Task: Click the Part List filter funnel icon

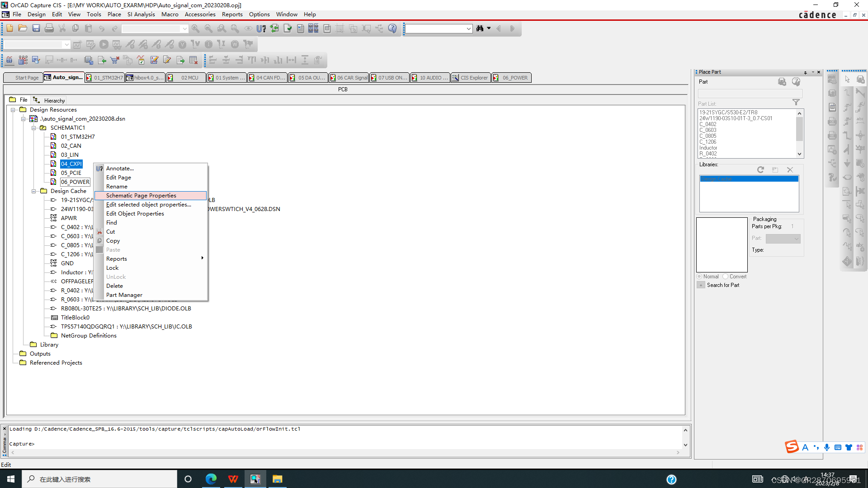Action: coord(796,103)
